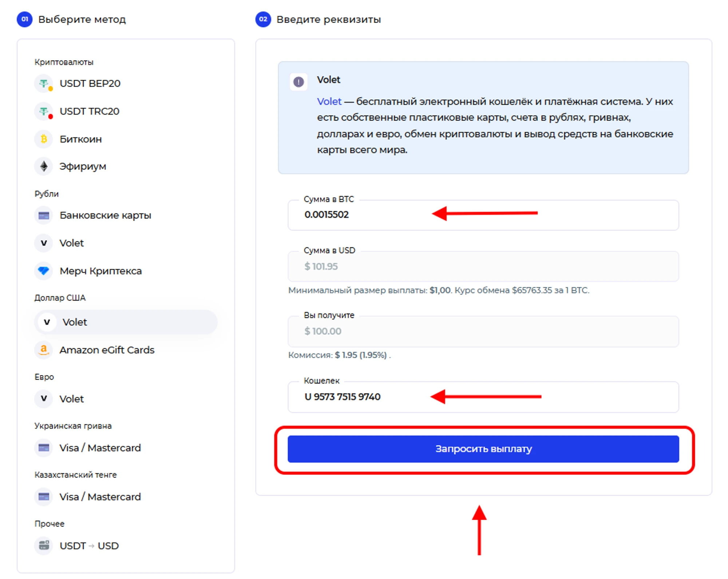728x579 pixels.
Task: Click the info exclamation icon beside Volet
Action: pyautogui.click(x=298, y=82)
